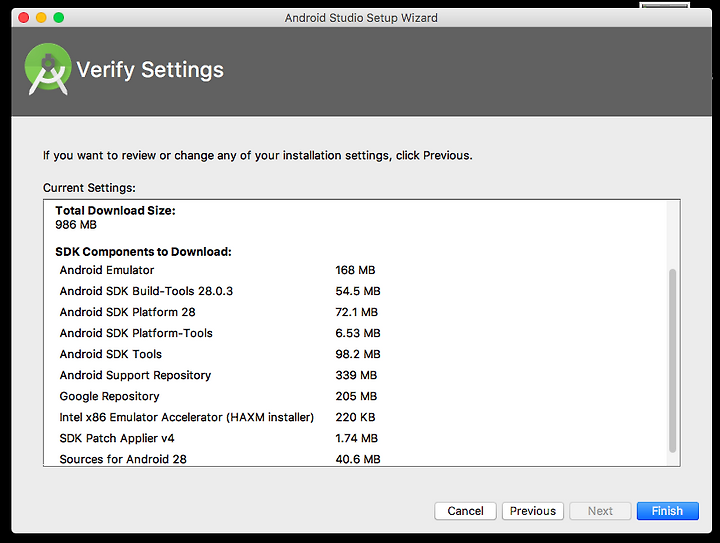Click the 339 MB size value

click(356, 375)
